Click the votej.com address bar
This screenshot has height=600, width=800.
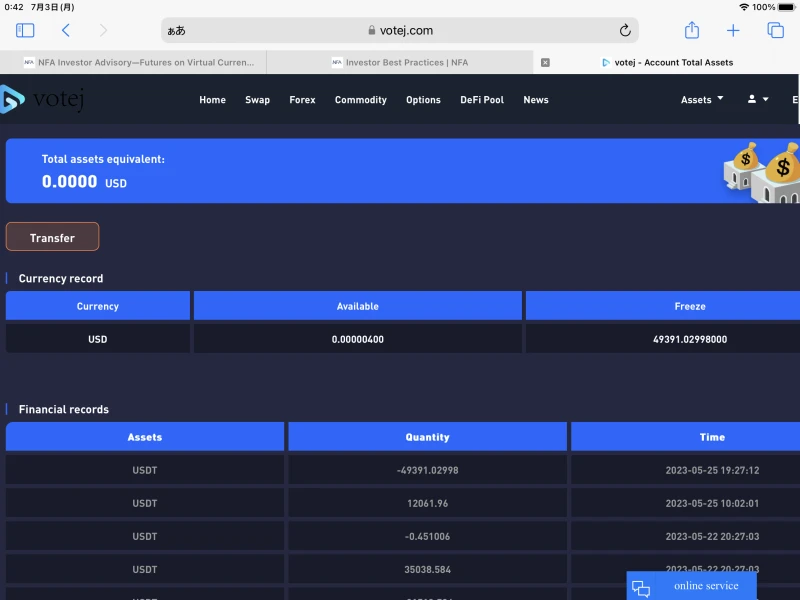click(x=400, y=30)
